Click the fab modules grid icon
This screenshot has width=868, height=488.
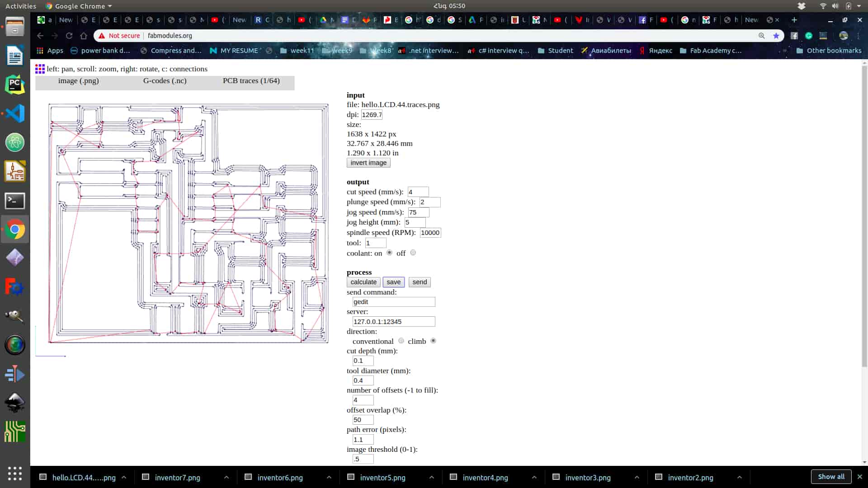(x=40, y=69)
